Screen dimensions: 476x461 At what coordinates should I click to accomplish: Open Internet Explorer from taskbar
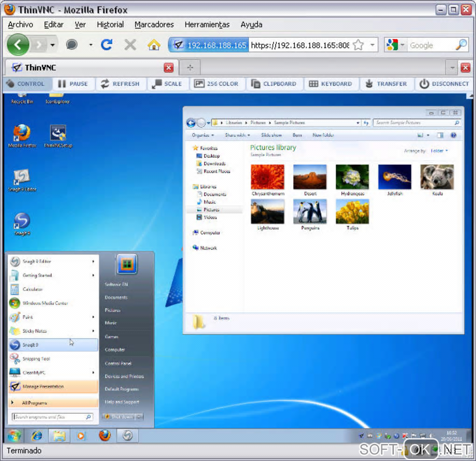pyautogui.click(x=37, y=436)
